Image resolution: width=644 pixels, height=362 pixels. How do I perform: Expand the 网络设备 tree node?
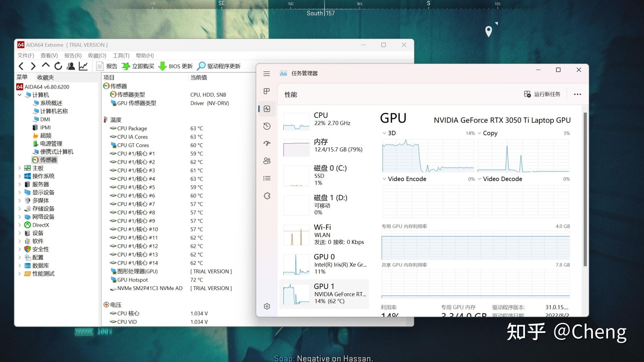tap(20, 217)
